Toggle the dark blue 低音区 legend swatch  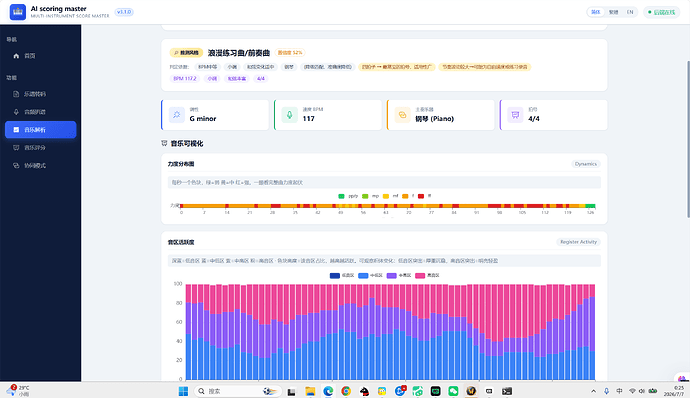point(335,276)
